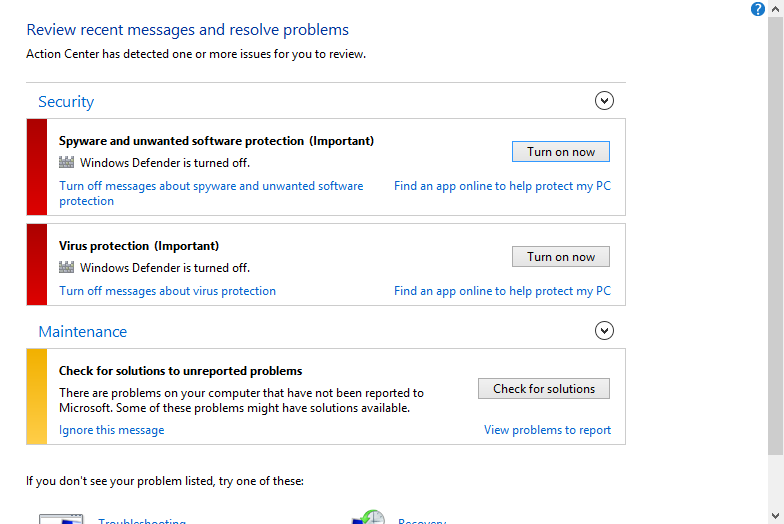Open the blue Help question mark icon
Image resolution: width=784 pixels, height=524 pixels.
click(x=758, y=9)
